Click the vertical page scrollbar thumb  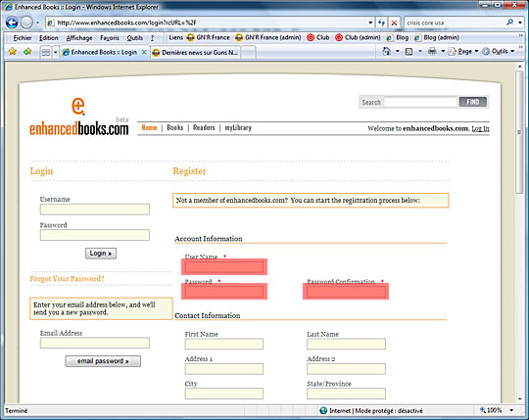pyautogui.click(x=519, y=132)
